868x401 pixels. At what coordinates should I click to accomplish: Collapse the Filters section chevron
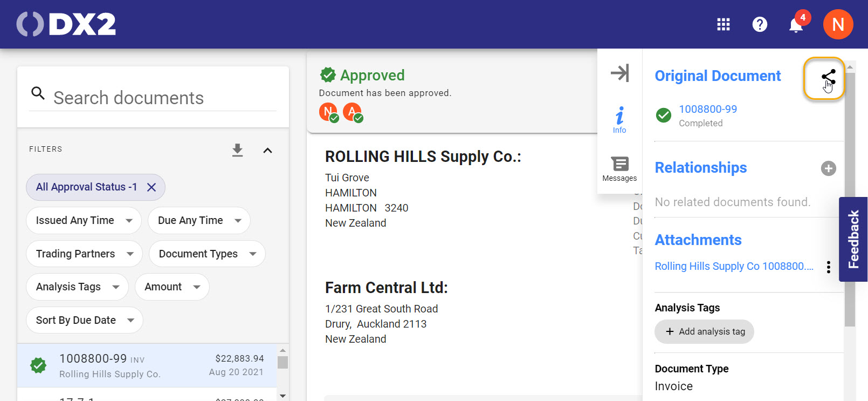(267, 150)
